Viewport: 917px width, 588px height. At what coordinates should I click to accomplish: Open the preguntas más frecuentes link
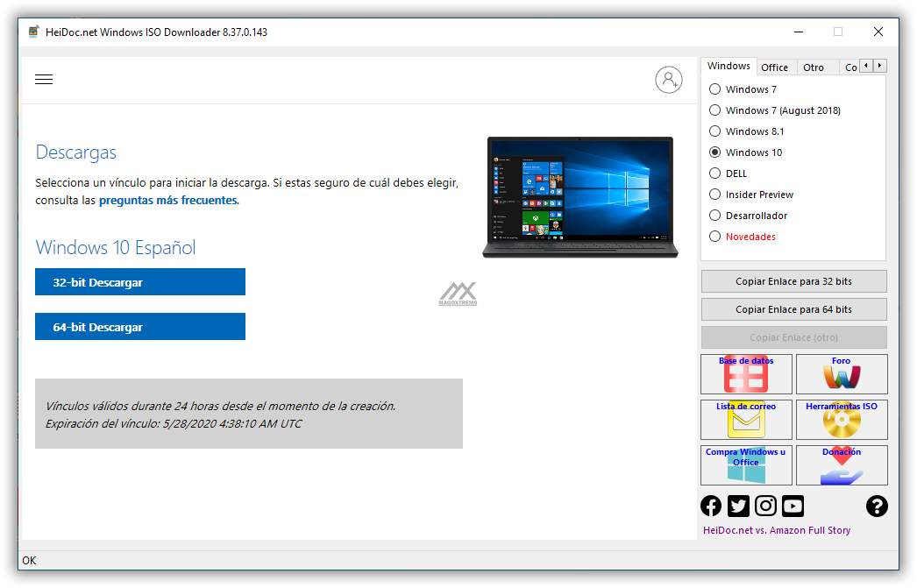[x=168, y=201]
